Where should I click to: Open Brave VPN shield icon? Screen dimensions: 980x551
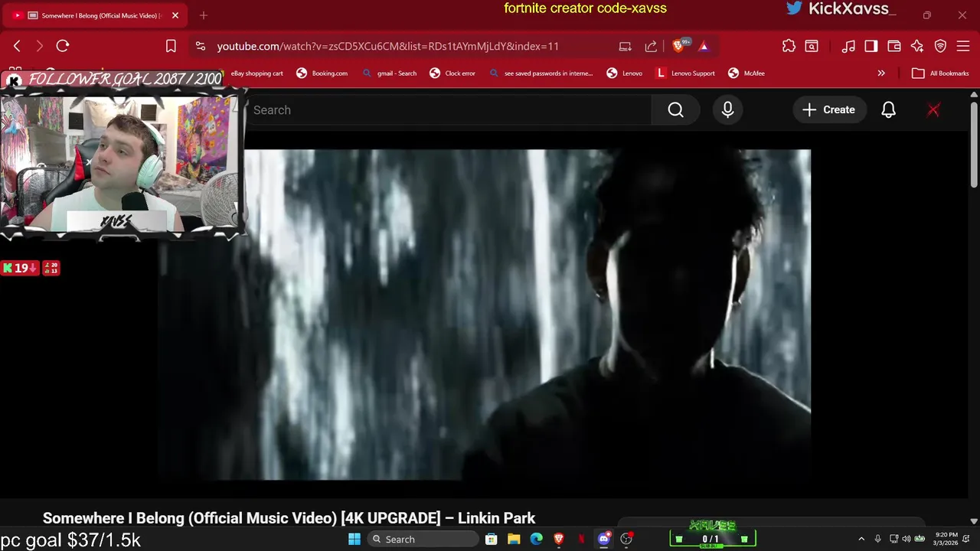(x=940, y=46)
